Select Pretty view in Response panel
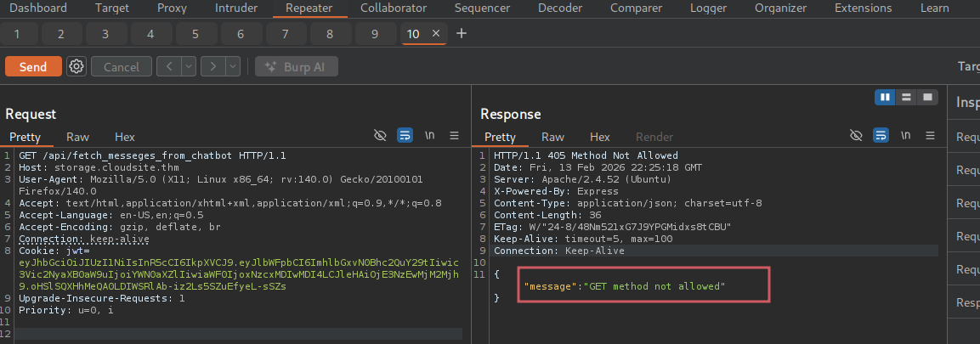 [500, 137]
